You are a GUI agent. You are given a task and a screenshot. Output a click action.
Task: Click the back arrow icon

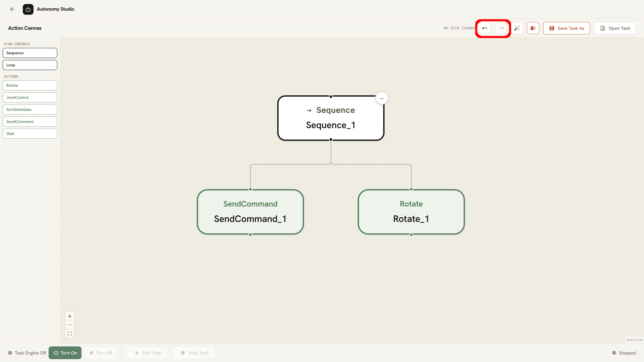coord(12,9)
